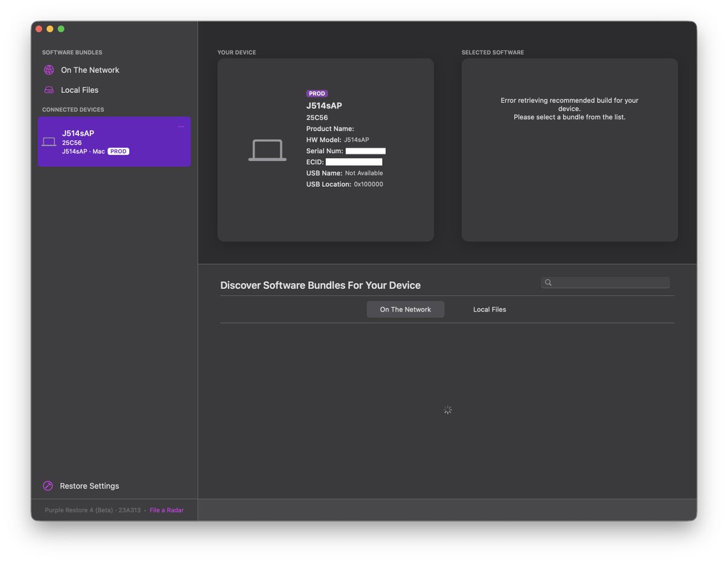Click the USB Location 0x100000 value

pos(369,185)
